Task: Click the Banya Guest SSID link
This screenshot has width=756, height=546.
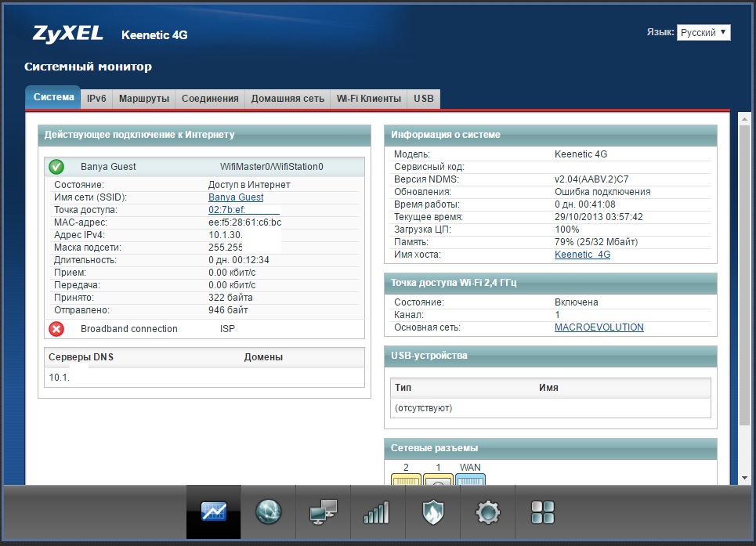Action: [236, 197]
